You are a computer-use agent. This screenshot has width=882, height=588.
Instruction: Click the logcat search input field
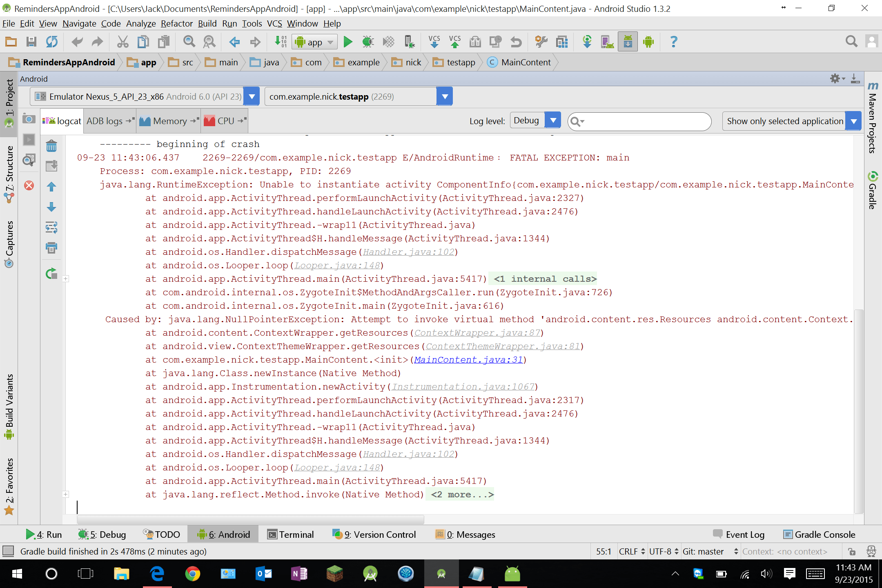click(x=645, y=121)
